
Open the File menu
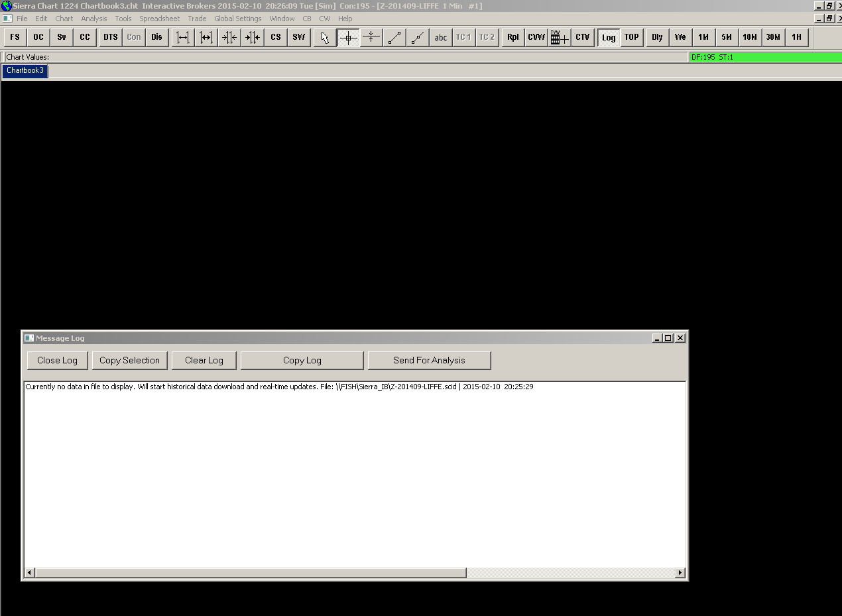[22, 19]
